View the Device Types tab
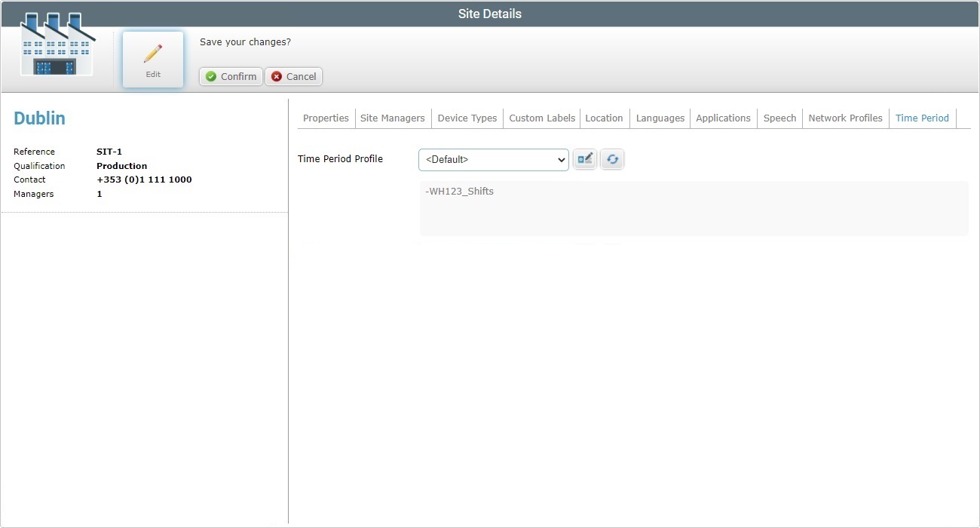This screenshot has height=528, width=980. (x=467, y=118)
